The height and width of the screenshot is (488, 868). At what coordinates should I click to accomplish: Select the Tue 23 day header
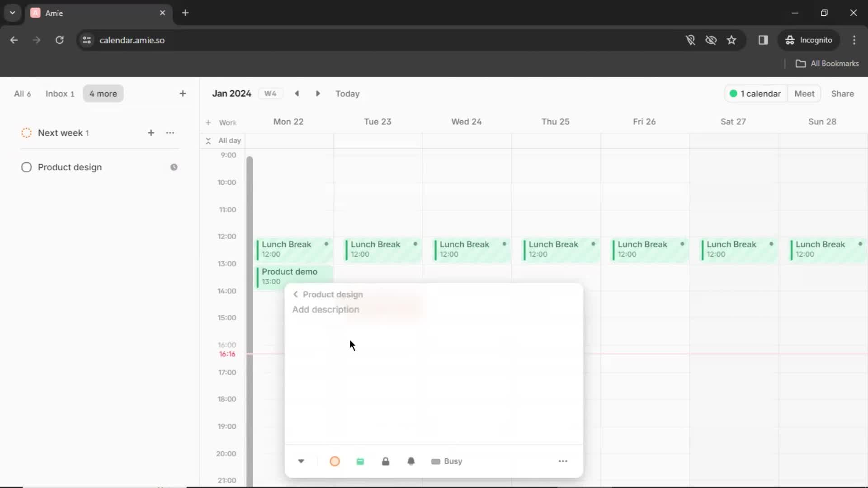(377, 122)
